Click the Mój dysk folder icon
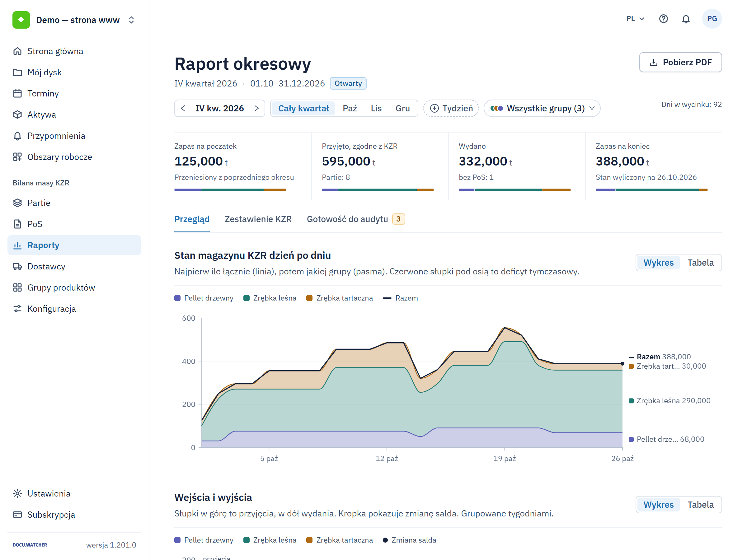Screen dimensions: 747x560 pos(17,72)
